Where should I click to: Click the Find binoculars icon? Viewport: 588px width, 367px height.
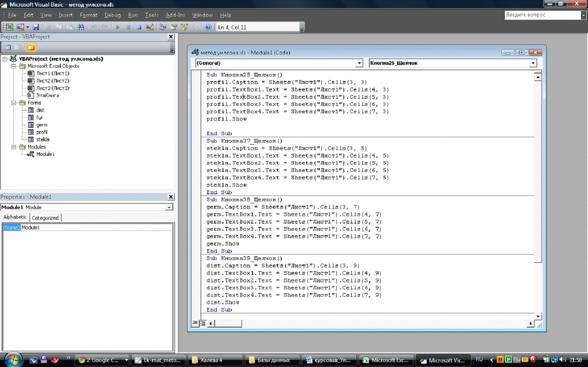coord(81,27)
